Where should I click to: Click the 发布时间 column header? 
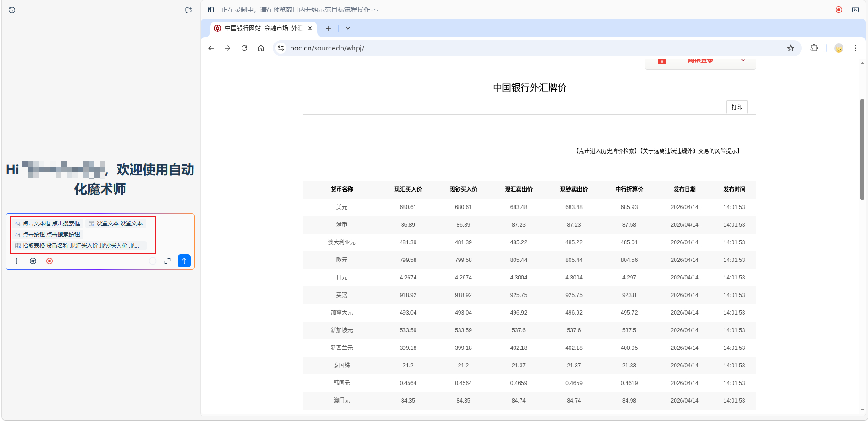(x=734, y=189)
